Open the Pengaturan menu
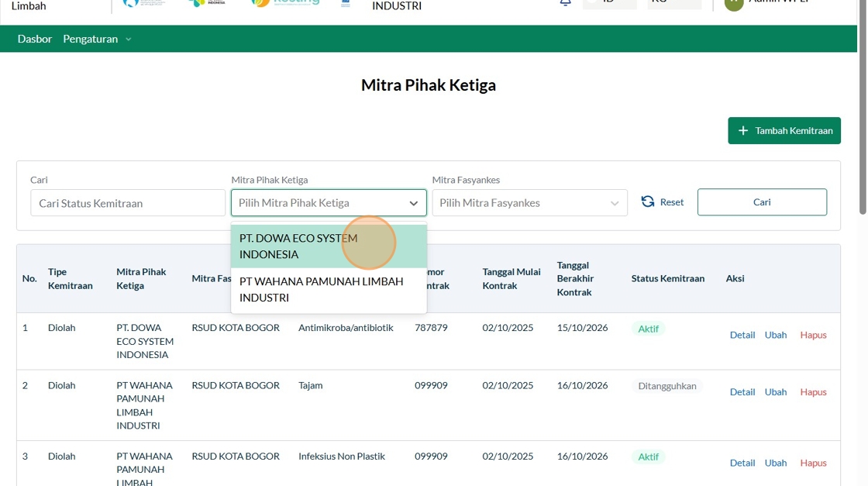868x486 pixels. (x=90, y=39)
